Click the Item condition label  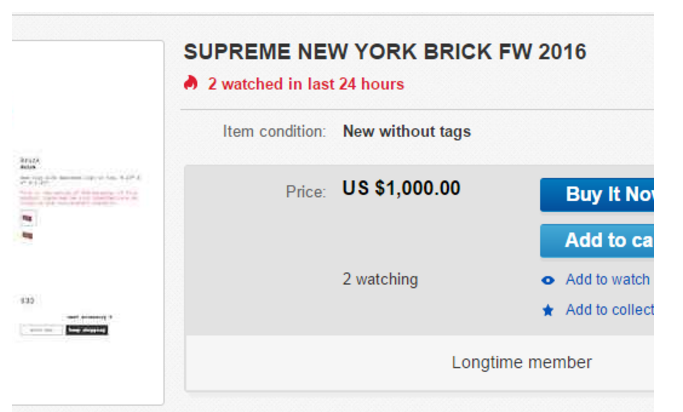pyautogui.click(x=274, y=131)
